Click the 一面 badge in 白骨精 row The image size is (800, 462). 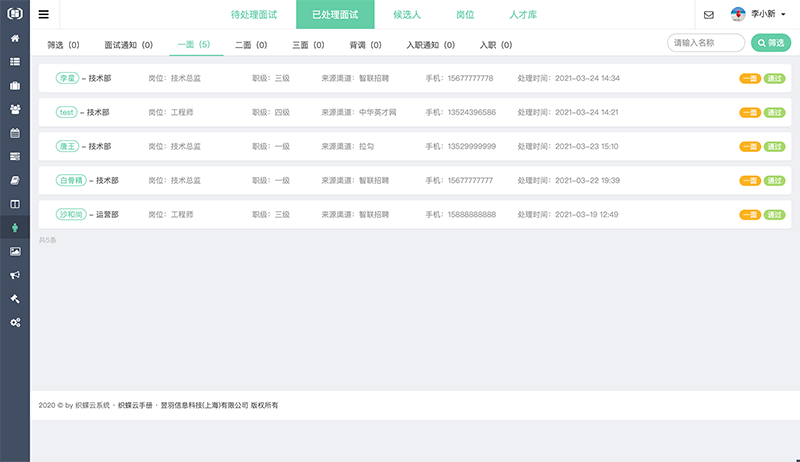point(750,181)
